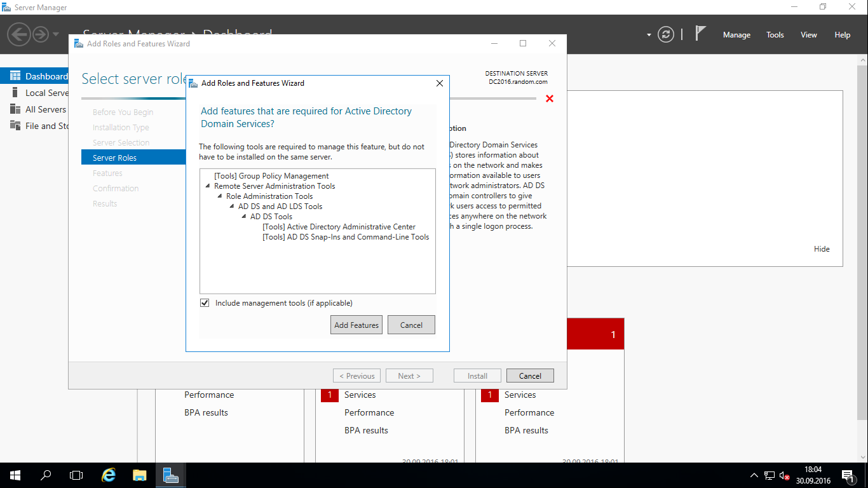The height and width of the screenshot is (488, 868).
Task: Click the Back navigation arrow in Server Manager
Action: pos(20,34)
